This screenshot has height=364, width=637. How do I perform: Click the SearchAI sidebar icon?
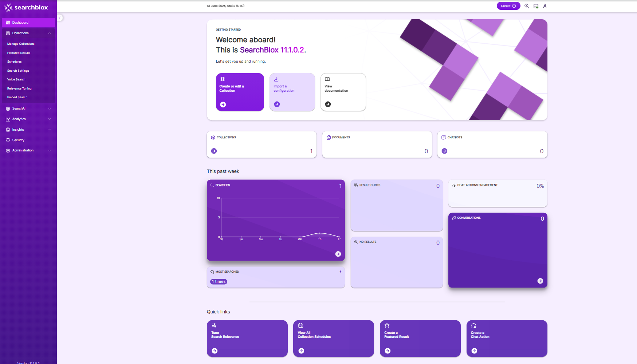pyautogui.click(x=8, y=108)
